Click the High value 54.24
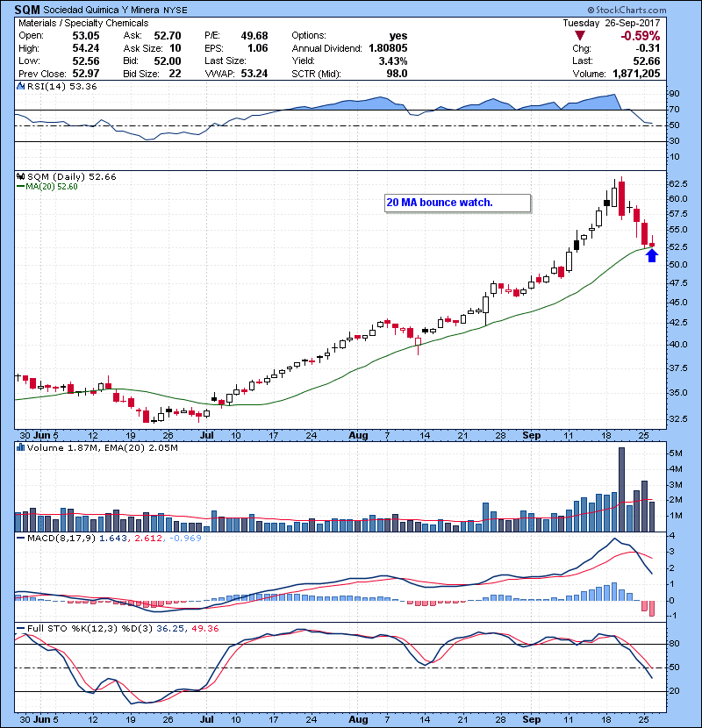 (85, 48)
